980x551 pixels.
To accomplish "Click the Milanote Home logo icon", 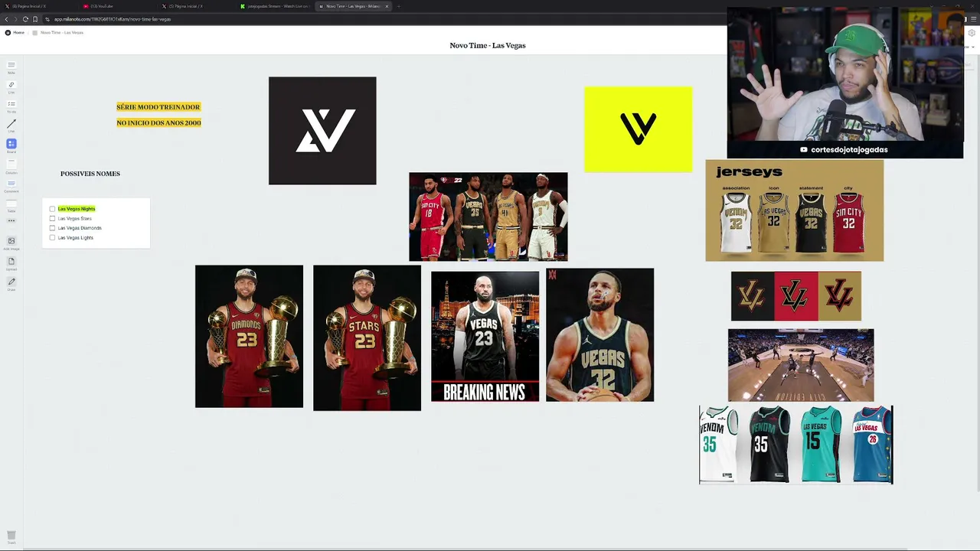I will [8, 33].
